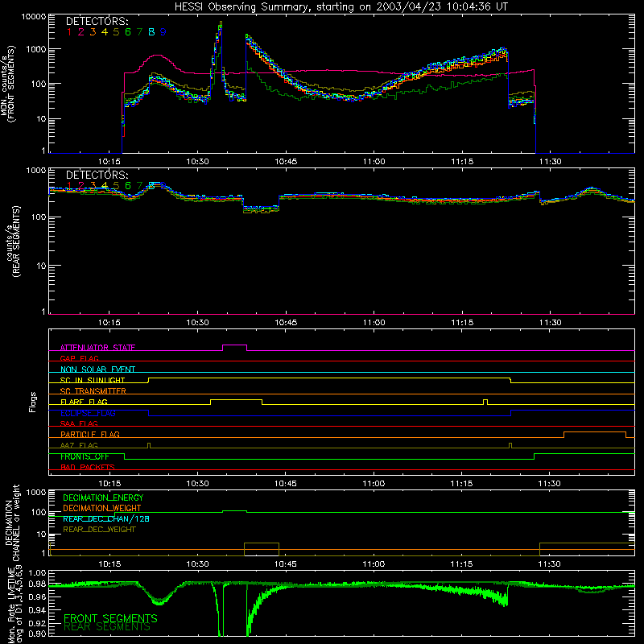Click the DECIMATION_ENERGY legend label
This screenshot has width=644, height=644.
click(103, 497)
